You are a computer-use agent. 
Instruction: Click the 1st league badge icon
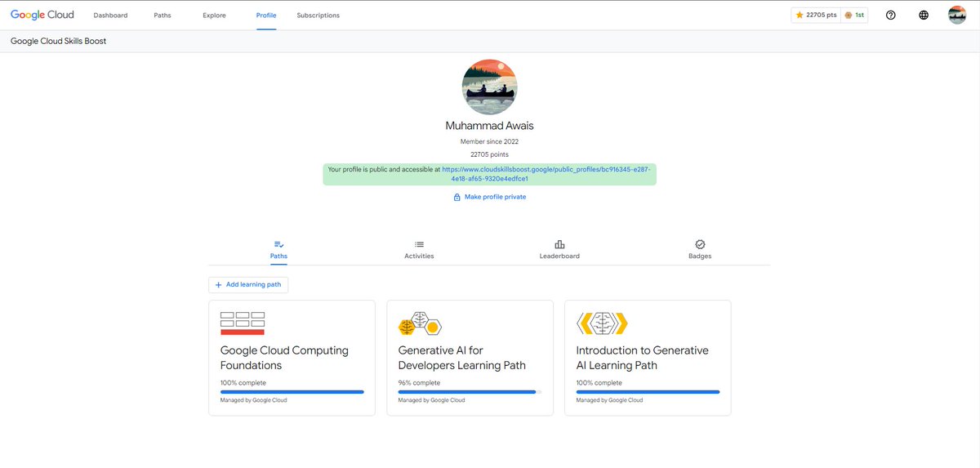click(849, 15)
